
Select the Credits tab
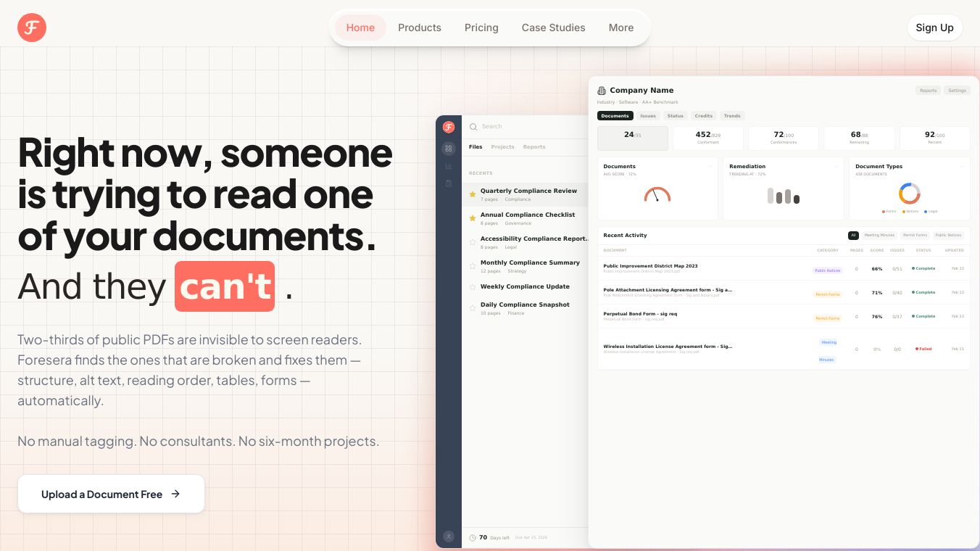704,116
